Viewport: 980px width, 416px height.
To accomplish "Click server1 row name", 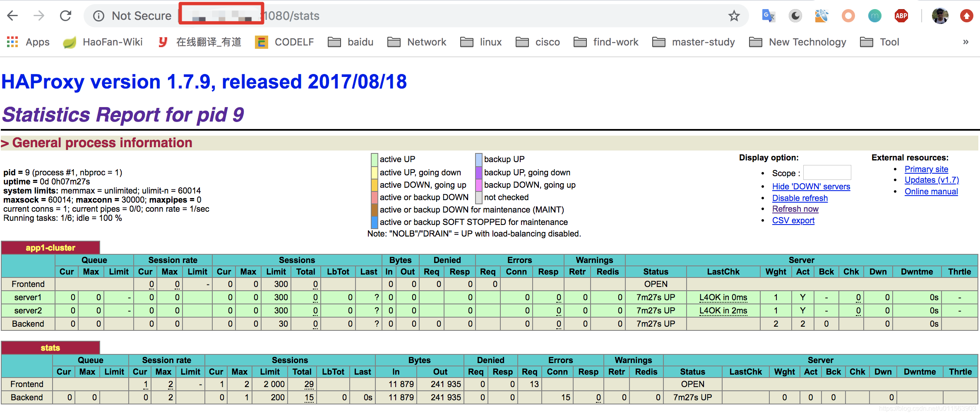I will tap(28, 297).
